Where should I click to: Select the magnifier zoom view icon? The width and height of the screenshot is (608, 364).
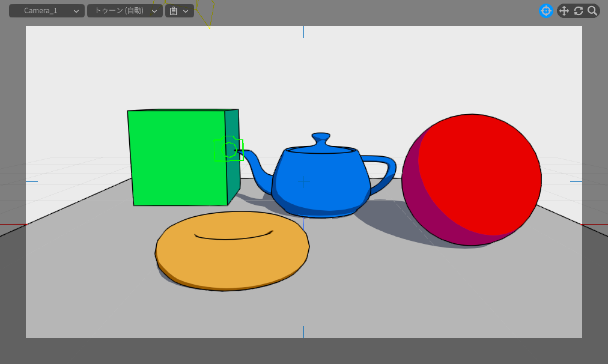pyautogui.click(x=592, y=11)
